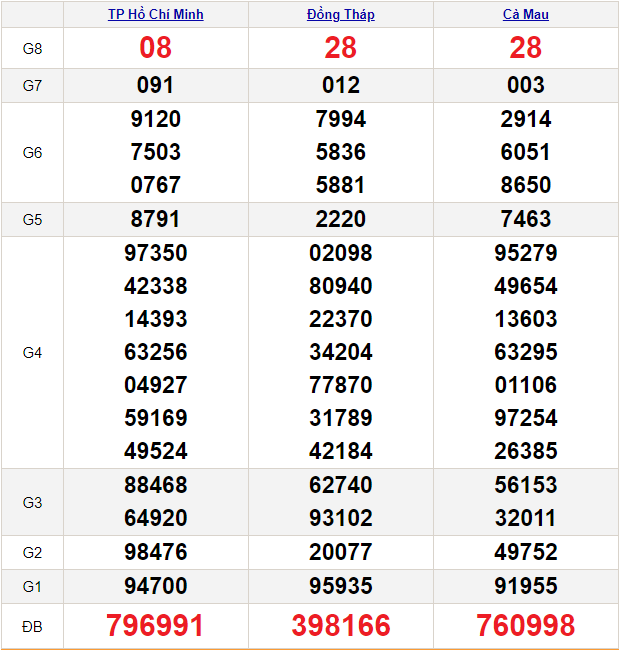Click G8 number 08
This screenshot has width=621, height=650.
155,48
